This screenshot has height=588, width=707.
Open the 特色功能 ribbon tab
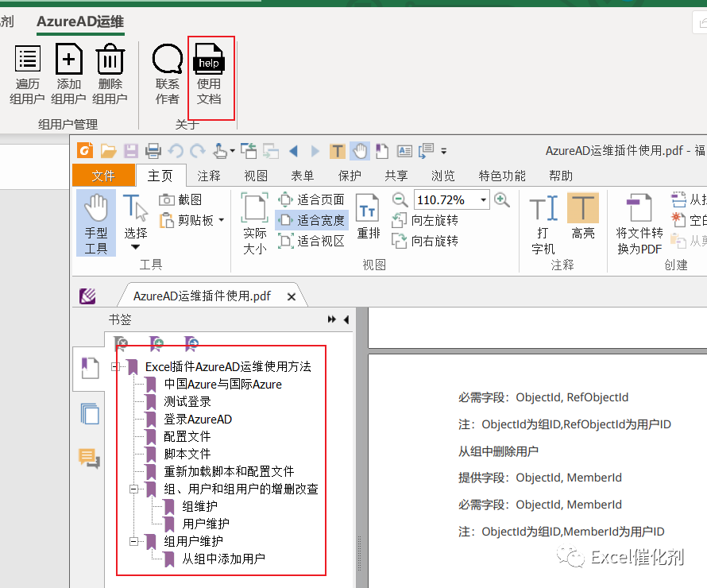[x=502, y=176]
